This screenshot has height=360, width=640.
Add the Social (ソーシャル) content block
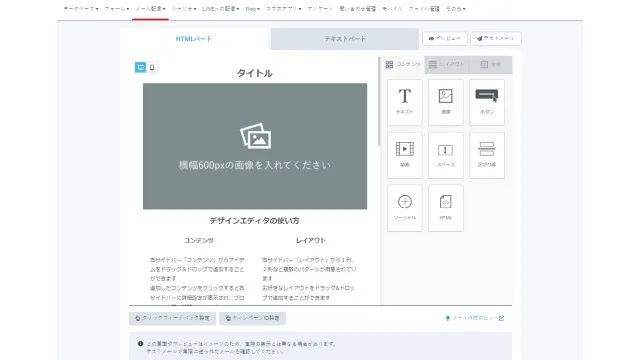coord(404,208)
